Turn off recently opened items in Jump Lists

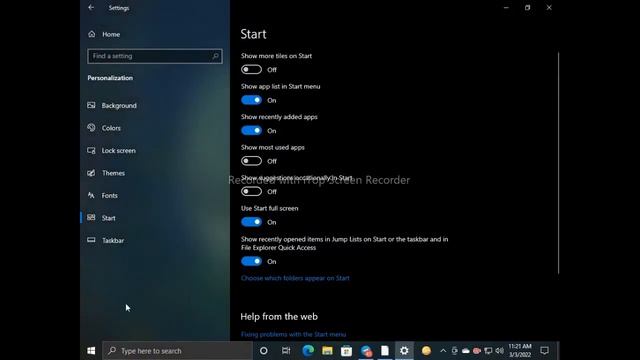pyautogui.click(x=251, y=261)
